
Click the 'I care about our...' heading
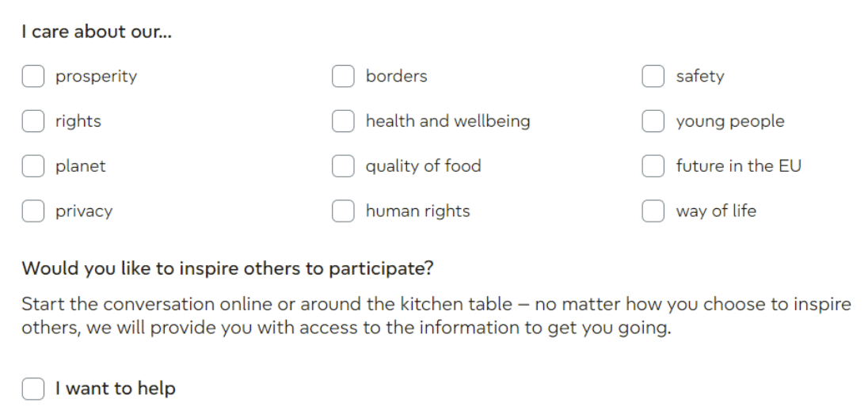click(97, 32)
